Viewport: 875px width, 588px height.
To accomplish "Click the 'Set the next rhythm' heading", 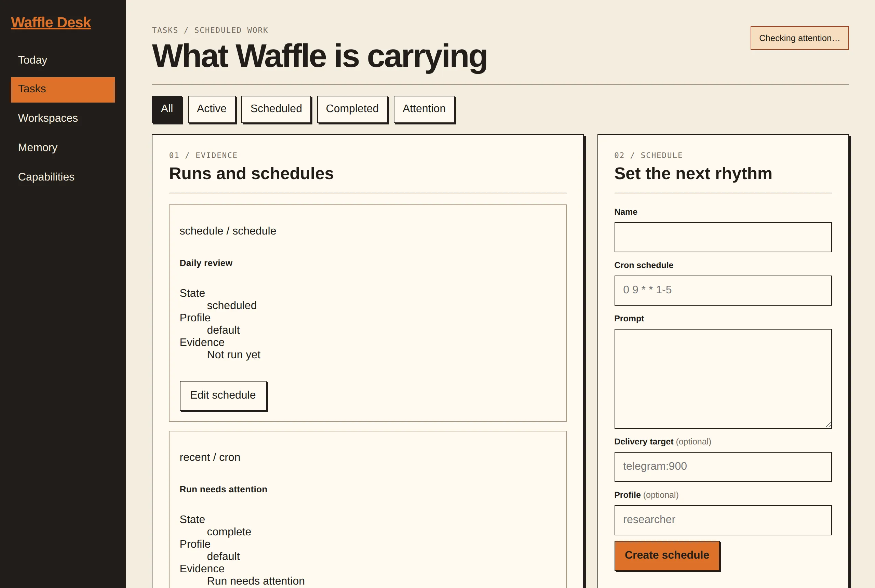I will 693,174.
